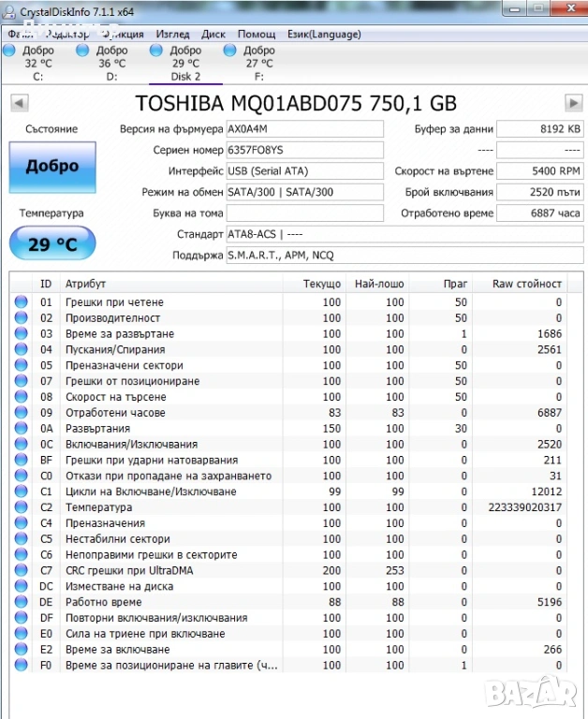Click status icon for attribute 01 read errors
The width and height of the screenshot is (588, 719).
[x=22, y=302]
